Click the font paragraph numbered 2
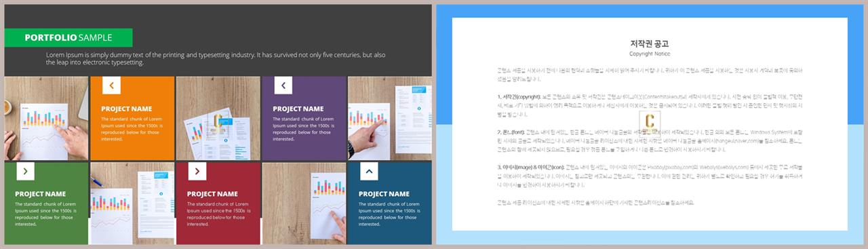 [x=650, y=140]
